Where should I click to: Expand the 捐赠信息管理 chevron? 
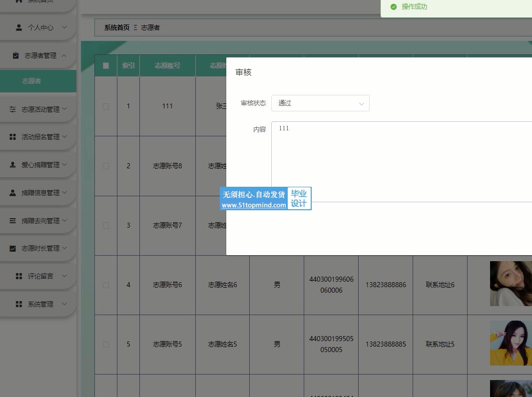tap(64, 192)
